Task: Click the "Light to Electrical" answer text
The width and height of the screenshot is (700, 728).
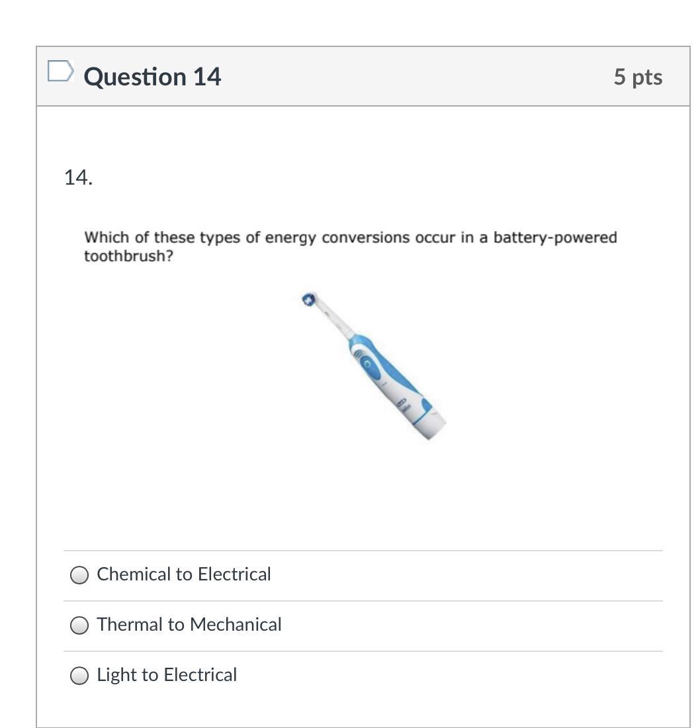Action: (x=167, y=675)
